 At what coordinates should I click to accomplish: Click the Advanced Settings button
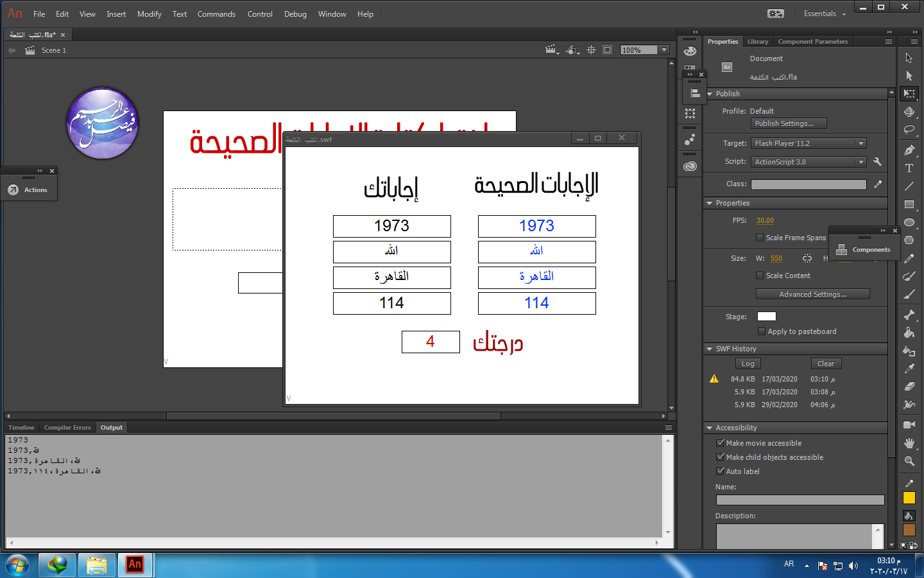coord(813,294)
